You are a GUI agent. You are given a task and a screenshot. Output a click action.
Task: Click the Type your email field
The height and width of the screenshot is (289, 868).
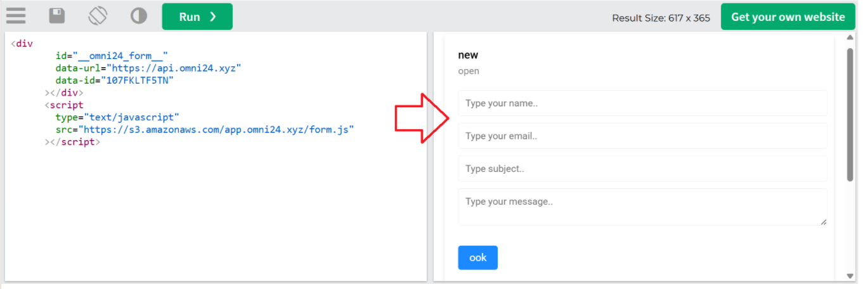point(642,136)
